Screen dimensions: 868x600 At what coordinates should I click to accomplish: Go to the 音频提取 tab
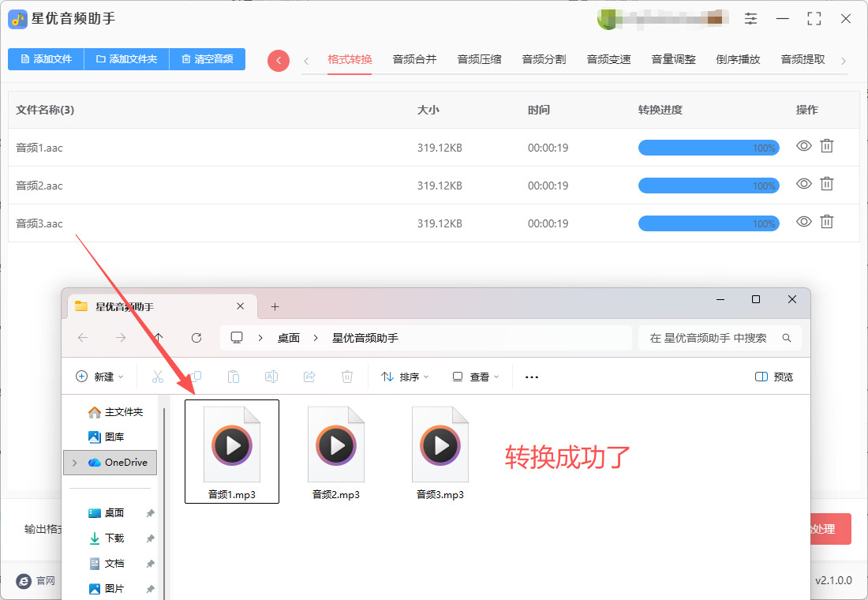click(803, 59)
